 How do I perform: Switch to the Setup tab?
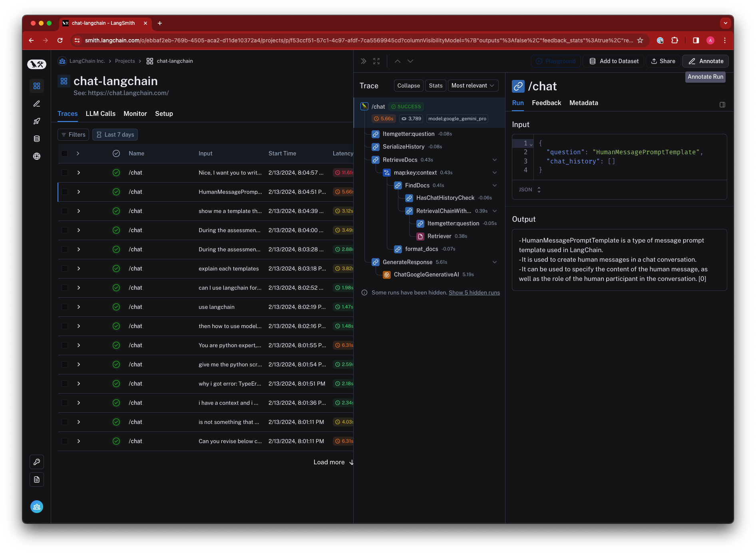(164, 113)
